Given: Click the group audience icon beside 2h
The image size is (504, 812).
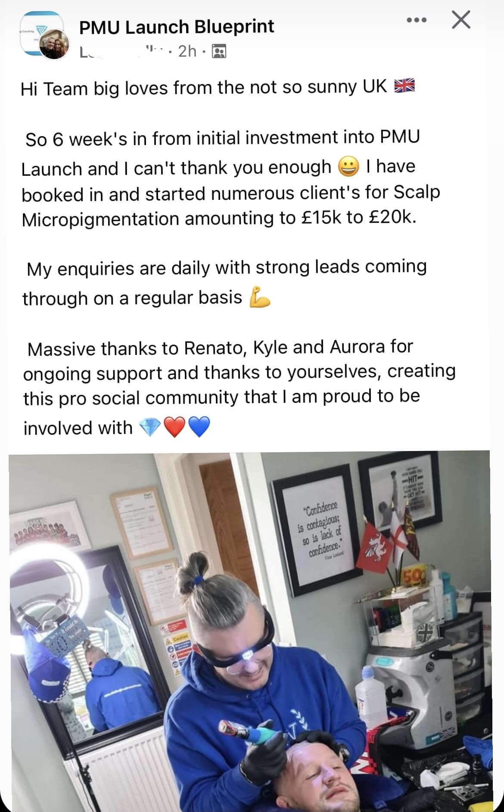Looking at the screenshot, I should [x=219, y=51].
